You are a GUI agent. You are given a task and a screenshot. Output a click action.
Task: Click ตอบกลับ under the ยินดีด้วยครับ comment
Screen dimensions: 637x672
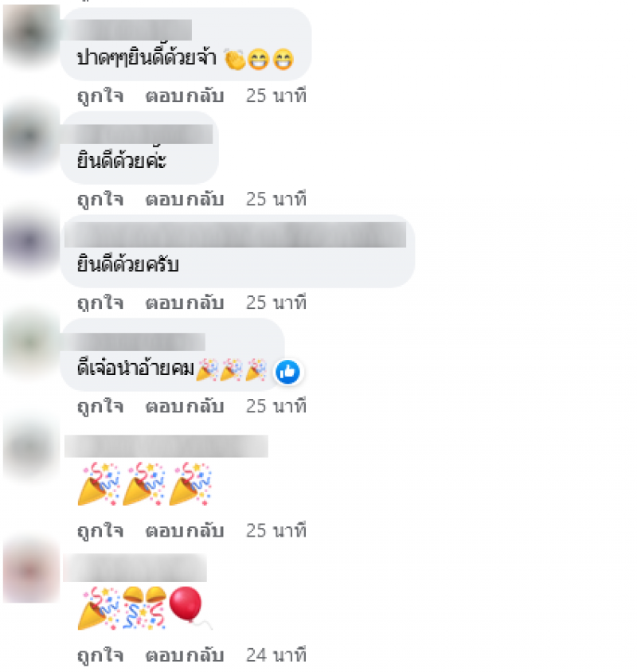coord(184,303)
